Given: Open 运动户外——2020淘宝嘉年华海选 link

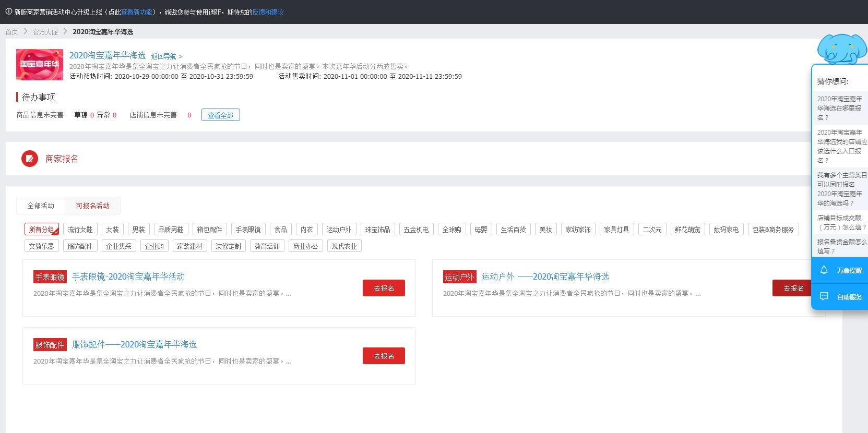Looking at the screenshot, I should [x=545, y=276].
